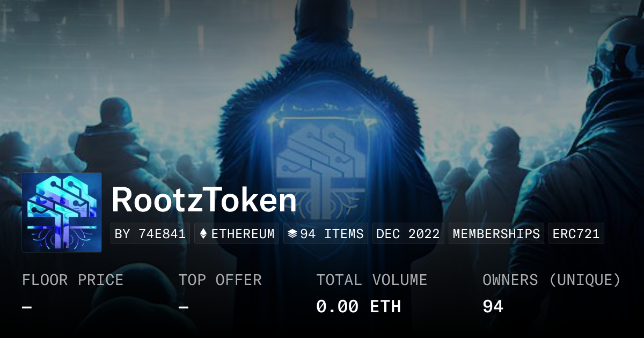Select the ETHEREUM chain badge
Screen dimensions: 644x338
tap(237, 234)
